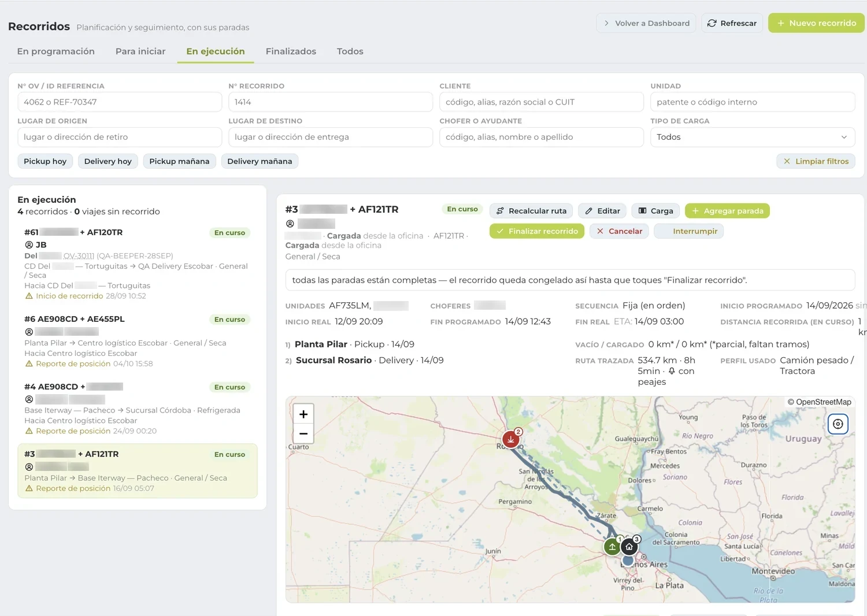Go back via Volver a Dashboard

point(646,23)
